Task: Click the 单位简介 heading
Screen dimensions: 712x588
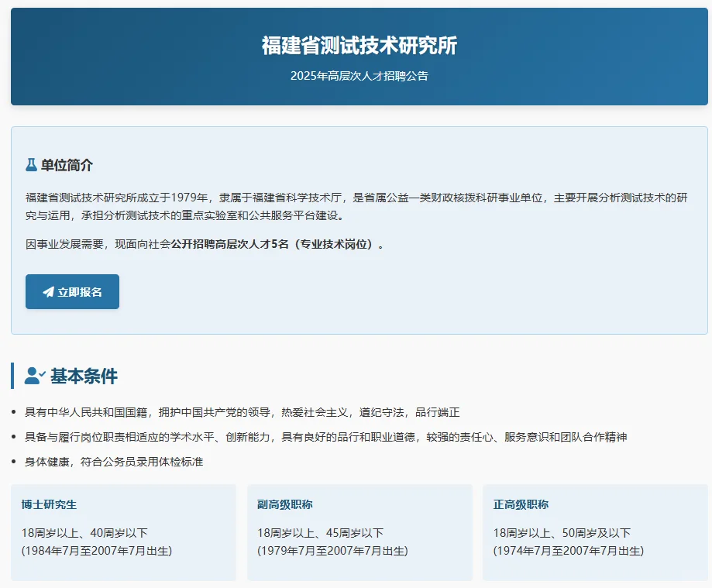Action: click(x=67, y=165)
